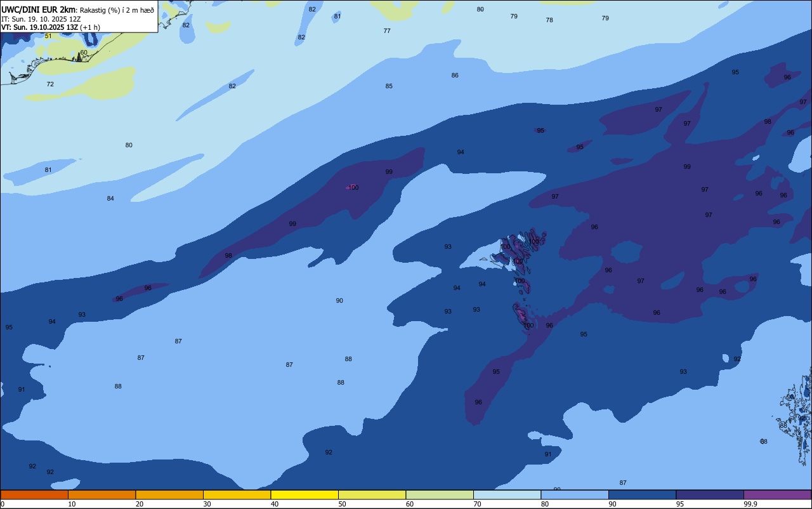Click the "77" humidity value on the map
The height and width of the screenshot is (509, 812).
pyautogui.click(x=387, y=30)
